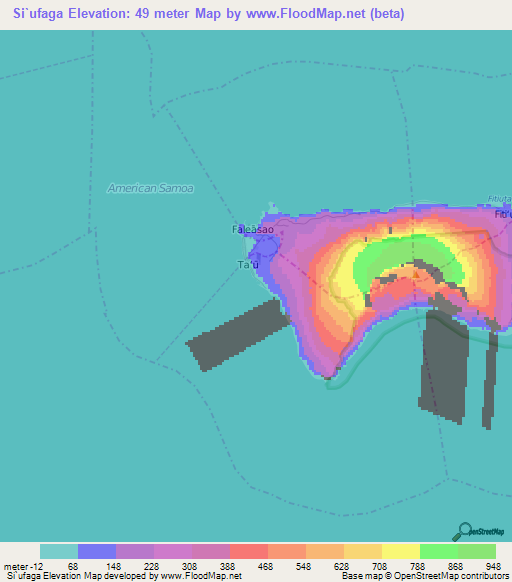Click the blue lowland area beside Ta'ū village
The image size is (512, 582).
tap(265, 248)
